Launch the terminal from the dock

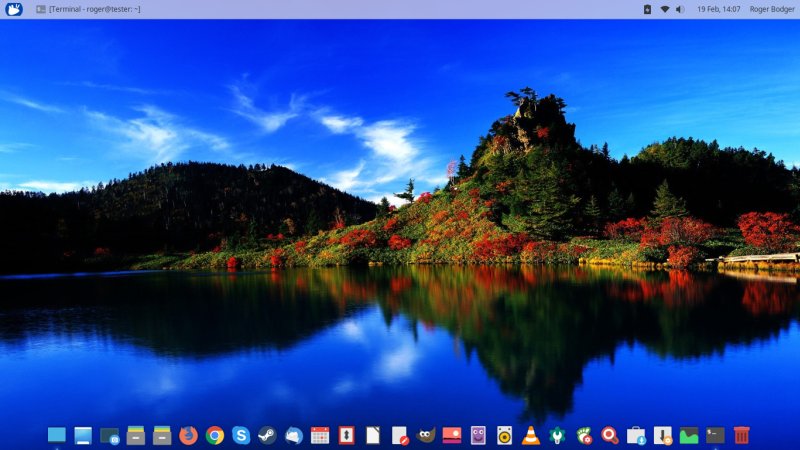(715, 436)
